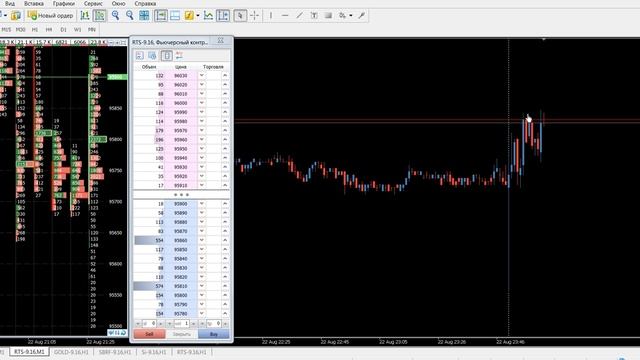
Task: Click the red-blue arrows depth of market icon
Action: point(179,56)
